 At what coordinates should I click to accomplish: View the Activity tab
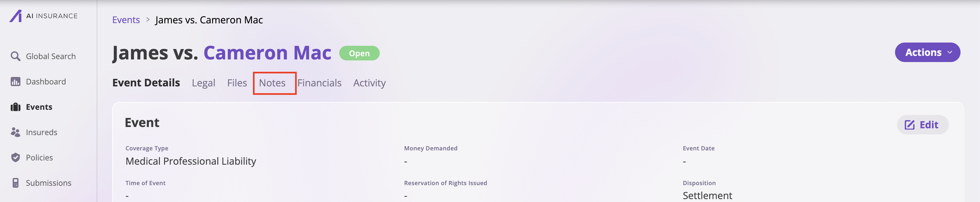pos(369,83)
